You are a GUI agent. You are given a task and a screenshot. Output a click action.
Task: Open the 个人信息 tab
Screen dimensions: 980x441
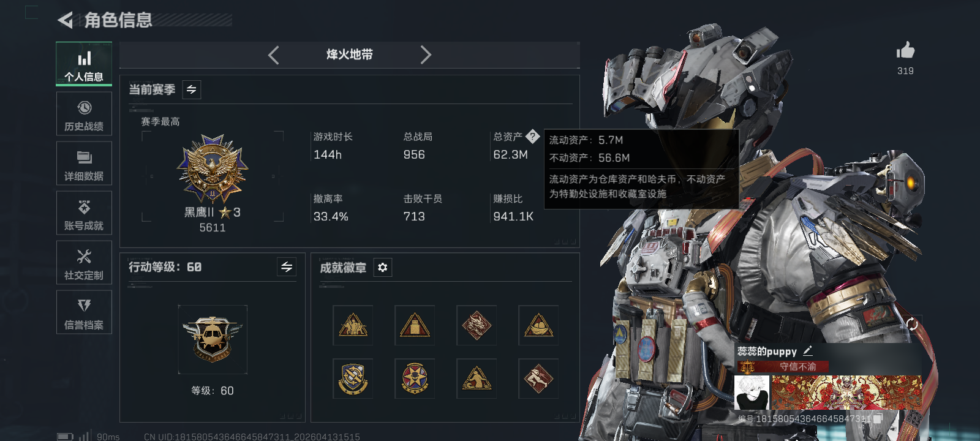coord(84,64)
